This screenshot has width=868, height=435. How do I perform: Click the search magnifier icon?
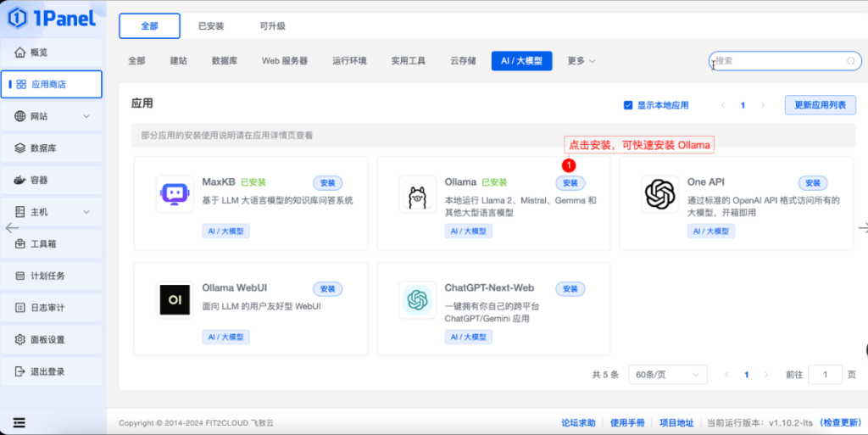tap(851, 61)
